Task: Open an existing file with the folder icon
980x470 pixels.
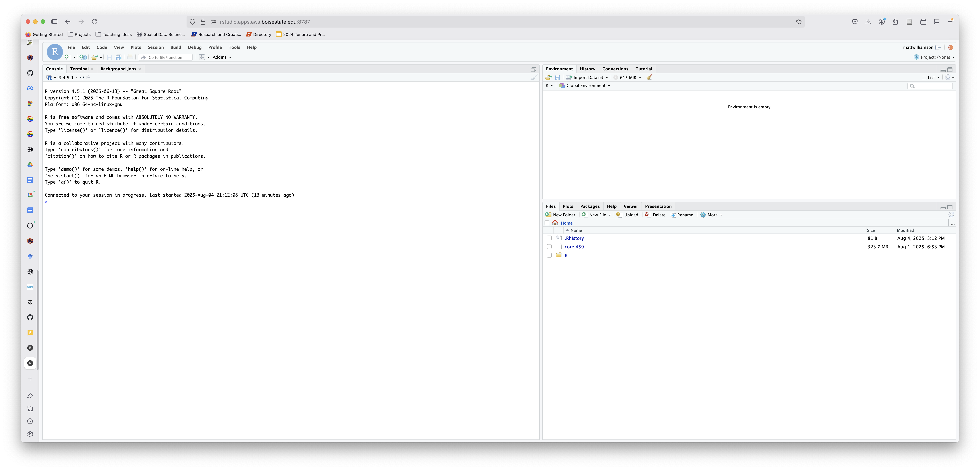Action: (94, 57)
